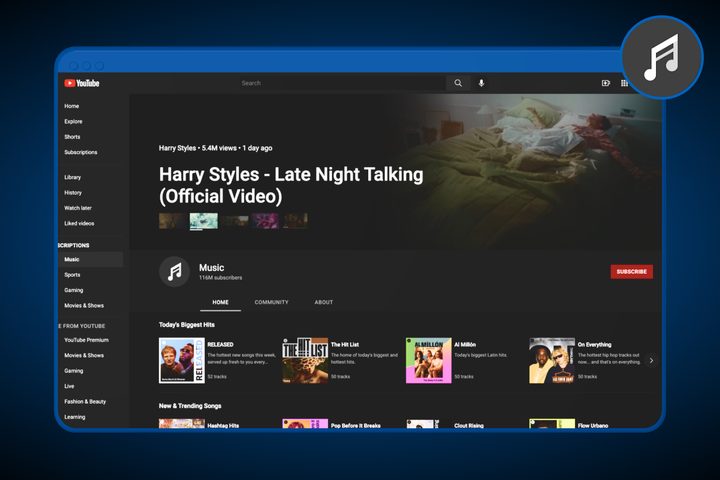Click the Music channel avatar icon
The height and width of the screenshot is (480, 720).
point(174,272)
